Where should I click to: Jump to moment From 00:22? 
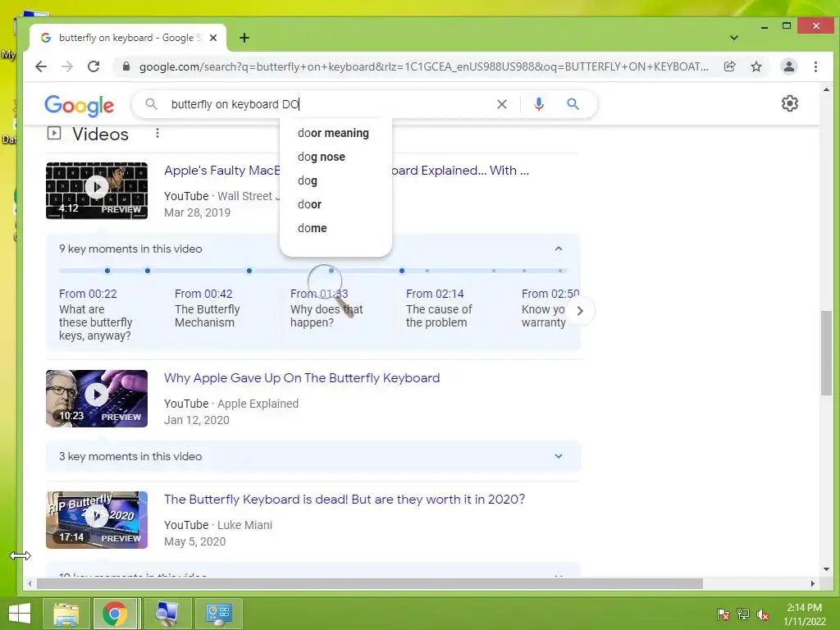pyautogui.click(x=88, y=294)
